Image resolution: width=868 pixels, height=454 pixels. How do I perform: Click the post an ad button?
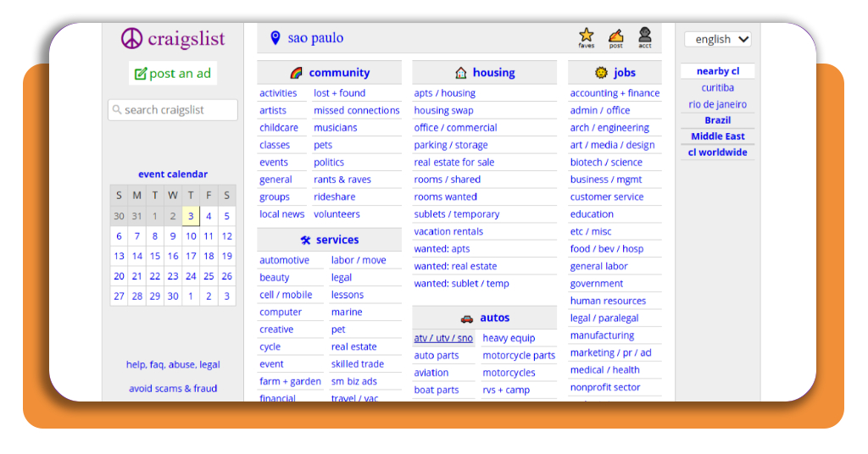coord(173,73)
